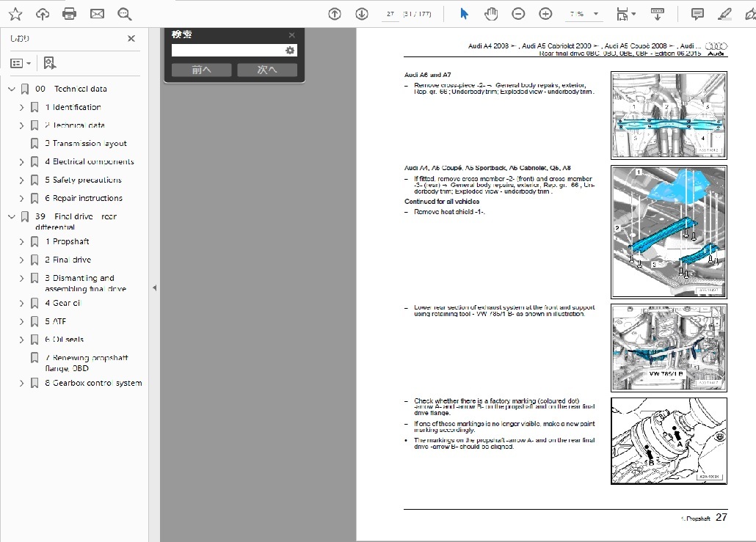The width and height of the screenshot is (756, 542).
Task: Open the 3 Transmission layout bookmark
Action: 86,144
